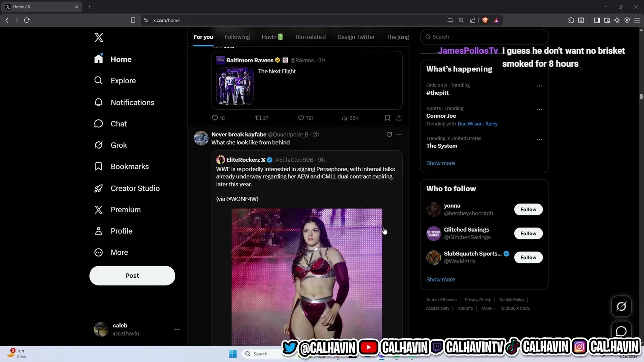The height and width of the screenshot is (362, 644).
Task: Open account menu next to caleb
Action: [177, 329]
